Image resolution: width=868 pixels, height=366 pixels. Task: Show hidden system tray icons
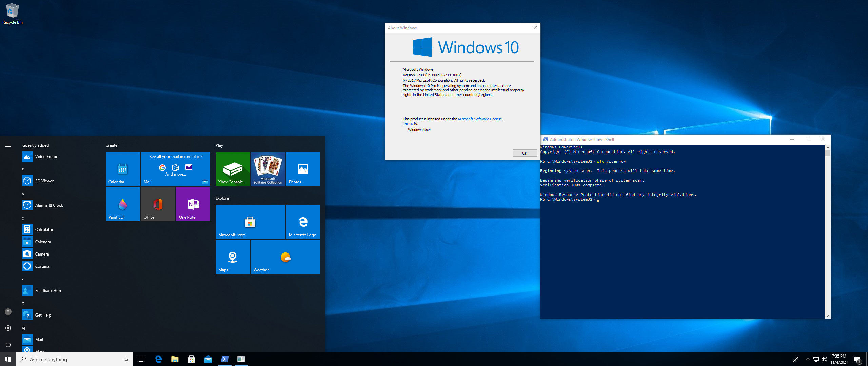coord(808,359)
